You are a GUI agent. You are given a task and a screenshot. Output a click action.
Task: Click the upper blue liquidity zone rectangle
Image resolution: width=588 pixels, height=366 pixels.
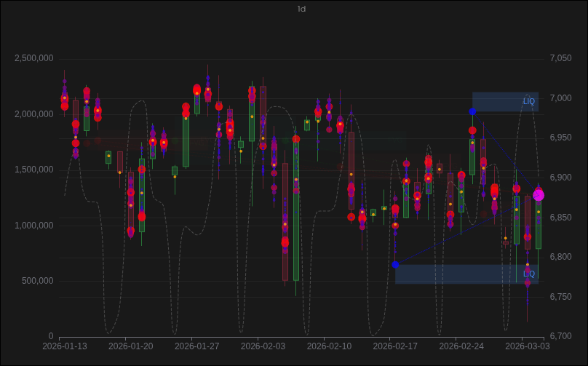[505, 102]
